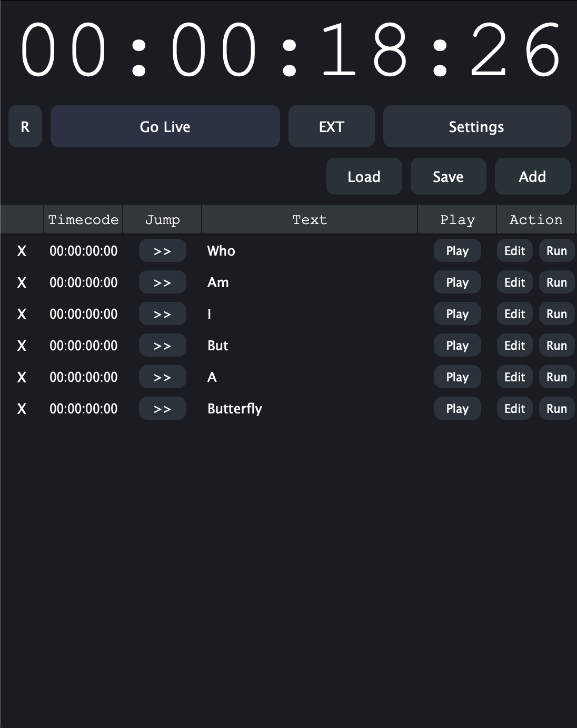Image resolution: width=577 pixels, height=728 pixels.
Task: Toggle Go Live mode
Action: tap(165, 126)
